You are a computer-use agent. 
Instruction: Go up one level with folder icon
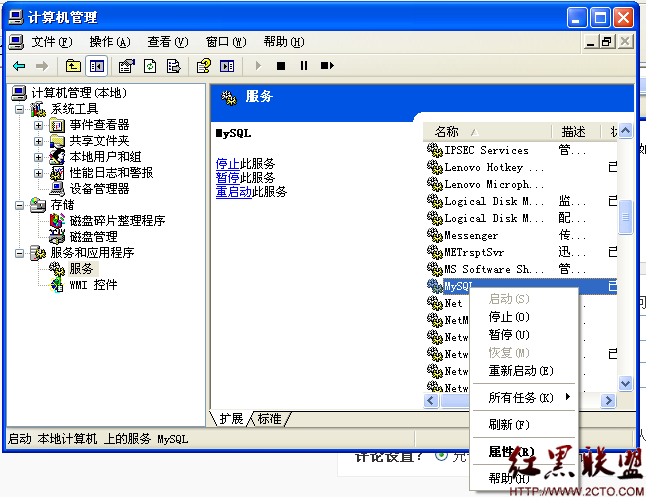pyautogui.click(x=73, y=66)
